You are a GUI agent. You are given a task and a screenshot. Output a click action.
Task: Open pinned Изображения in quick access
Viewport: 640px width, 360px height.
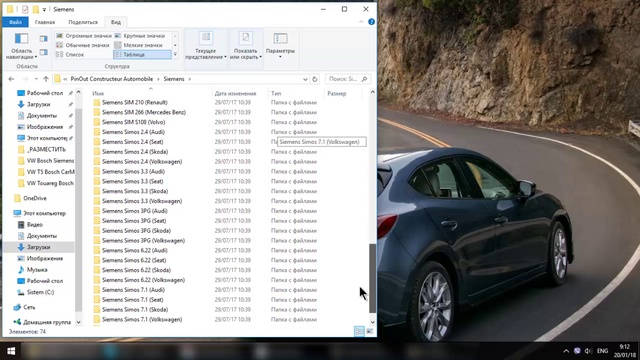point(44,127)
